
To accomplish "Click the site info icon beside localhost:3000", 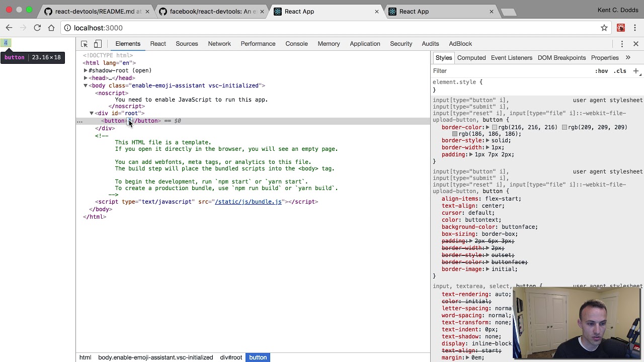I will click(67, 28).
